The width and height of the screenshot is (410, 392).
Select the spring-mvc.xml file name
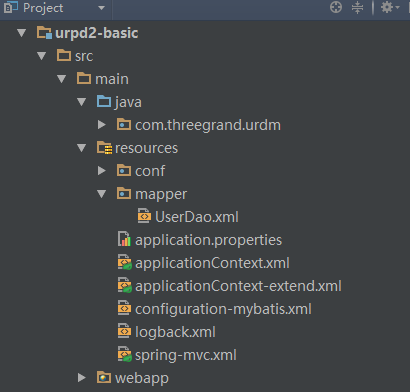[x=186, y=356]
